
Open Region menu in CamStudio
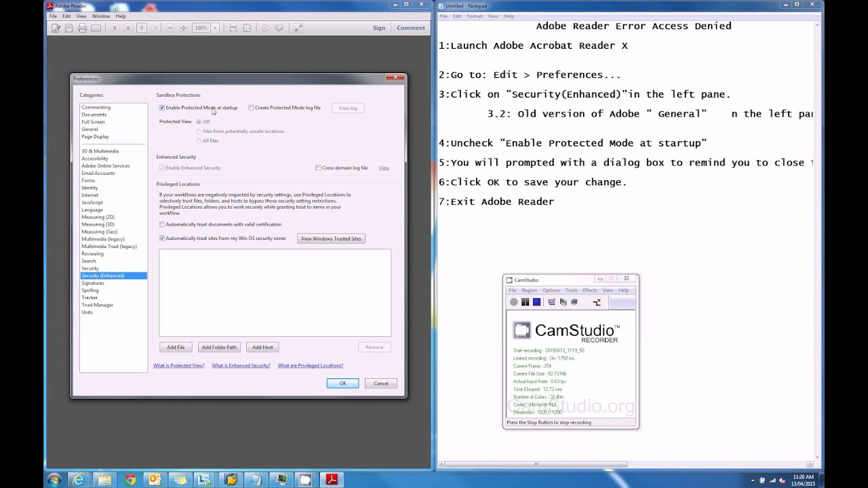coord(529,290)
